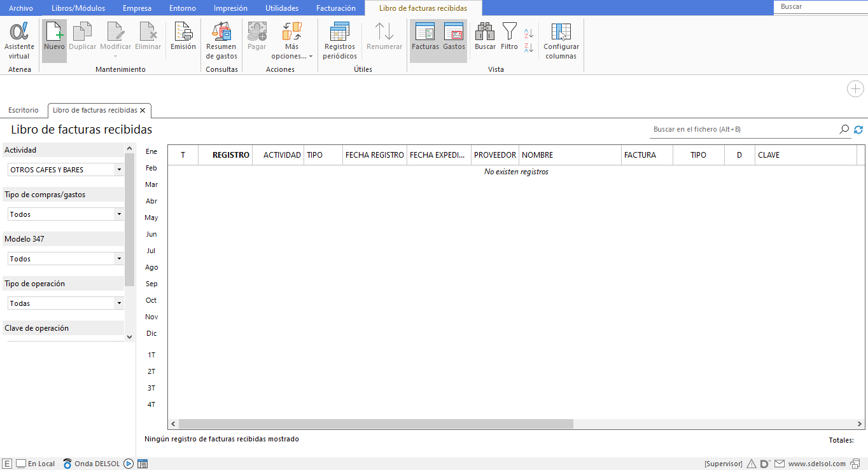The height and width of the screenshot is (470, 868).
Task: Filter by month Mar
Action: 151,184
